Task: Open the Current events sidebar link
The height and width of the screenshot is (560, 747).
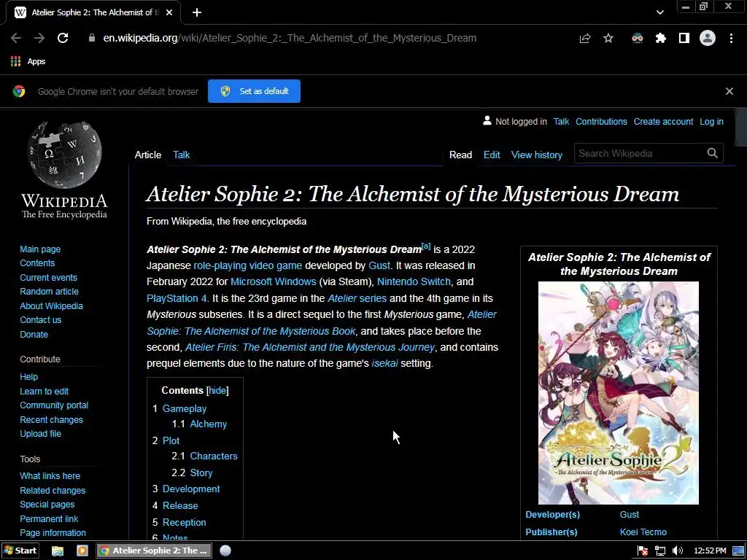Action: (x=48, y=278)
